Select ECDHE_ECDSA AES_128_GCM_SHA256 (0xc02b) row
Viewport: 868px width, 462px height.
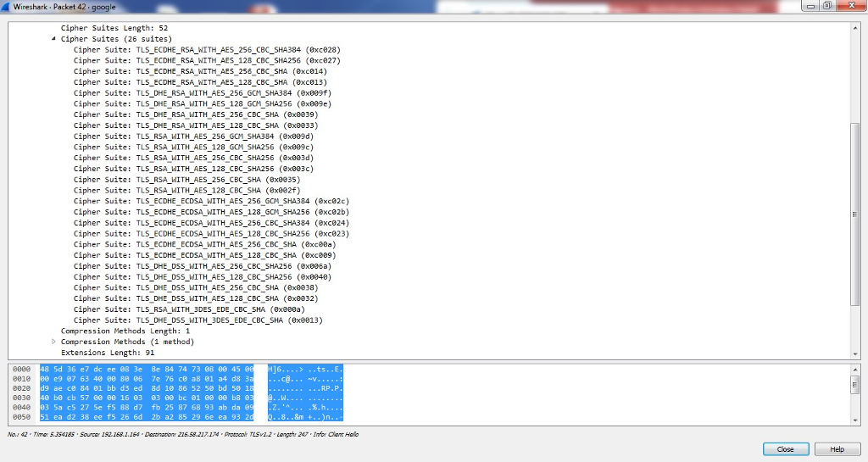click(x=211, y=211)
